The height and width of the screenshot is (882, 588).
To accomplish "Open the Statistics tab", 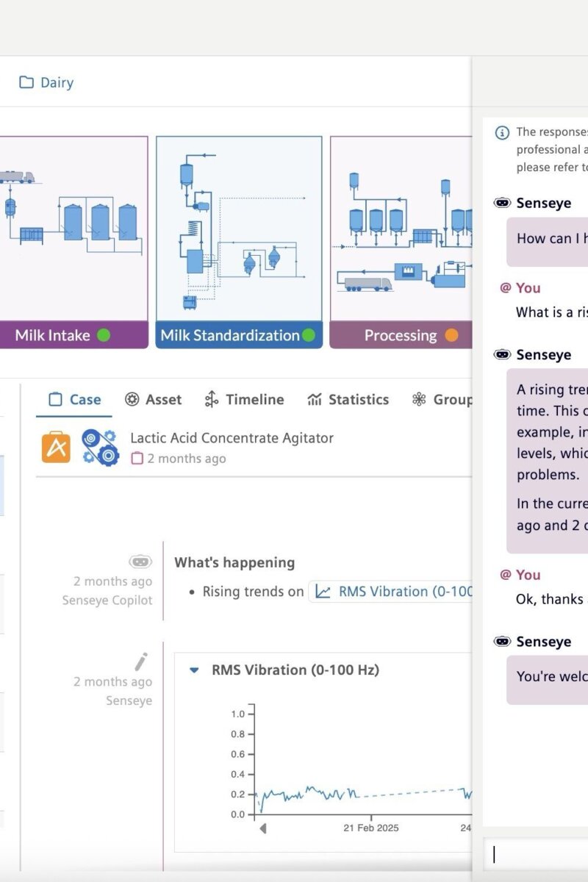I will pos(348,399).
